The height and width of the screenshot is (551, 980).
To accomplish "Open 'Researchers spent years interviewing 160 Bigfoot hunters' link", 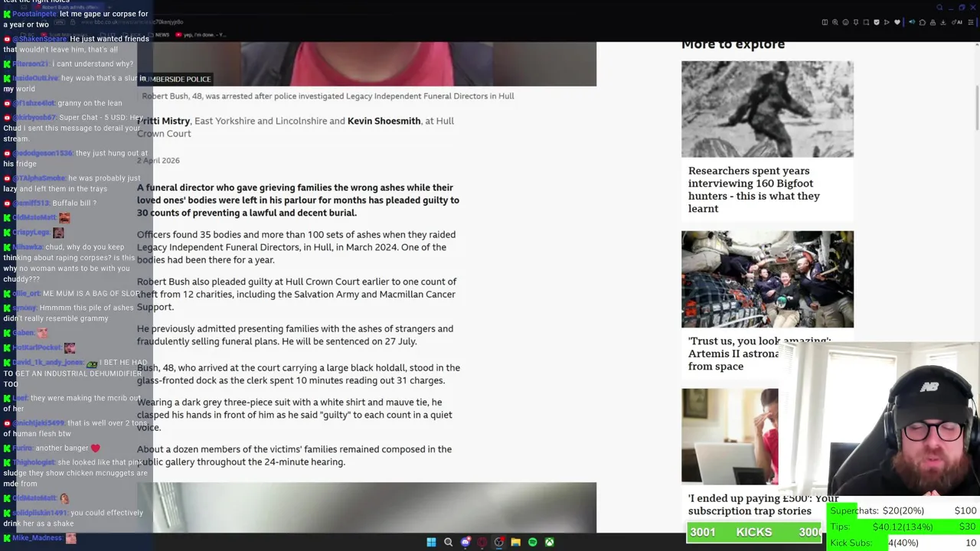I will click(x=754, y=189).
